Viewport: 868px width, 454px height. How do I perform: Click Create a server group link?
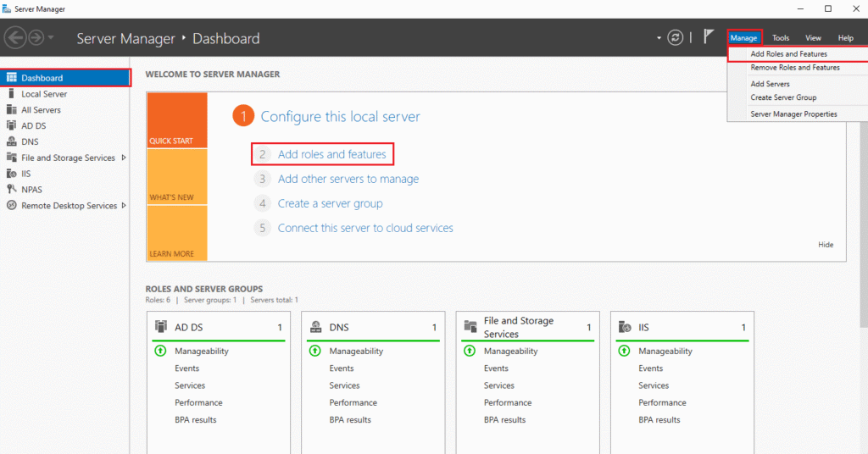[330, 203]
